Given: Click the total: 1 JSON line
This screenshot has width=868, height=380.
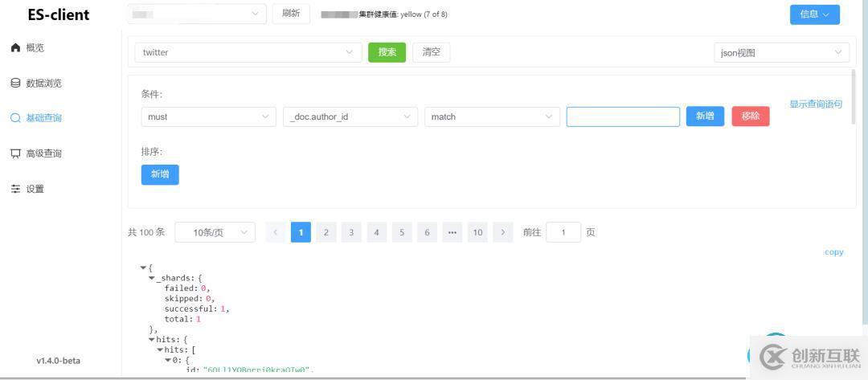Looking at the screenshot, I should (182, 319).
